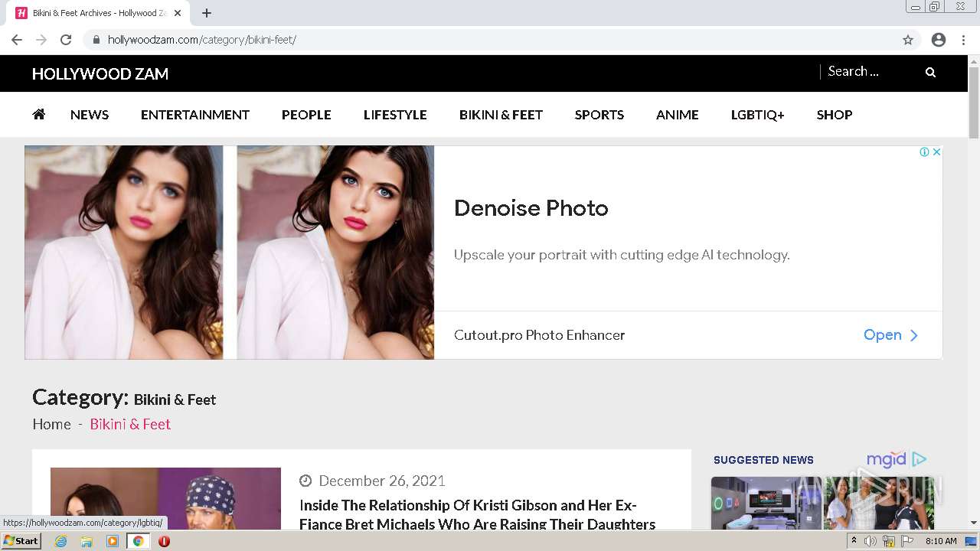Click the volume speaker tray icon

[870, 541]
